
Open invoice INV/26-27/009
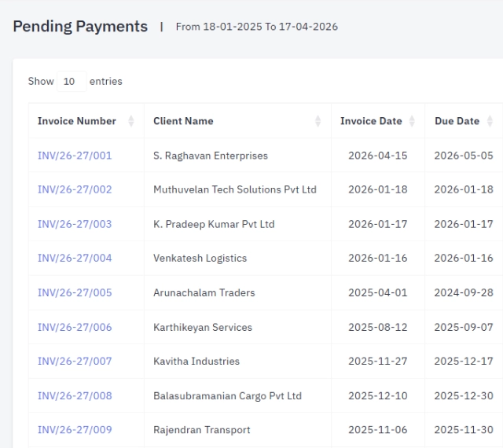point(75,430)
